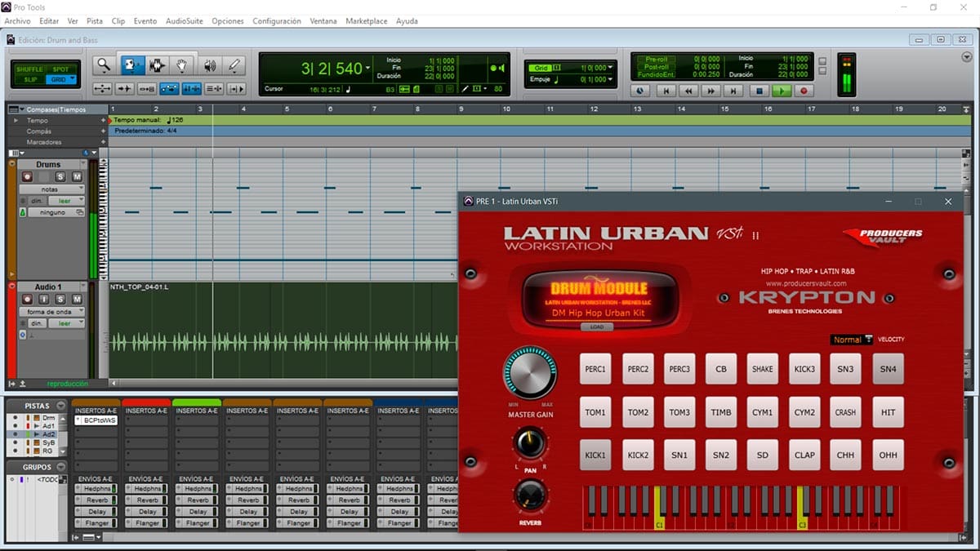The width and height of the screenshot is (980, 551).
Task: Click the online sync clock icon
Action: tap(640, 91)
